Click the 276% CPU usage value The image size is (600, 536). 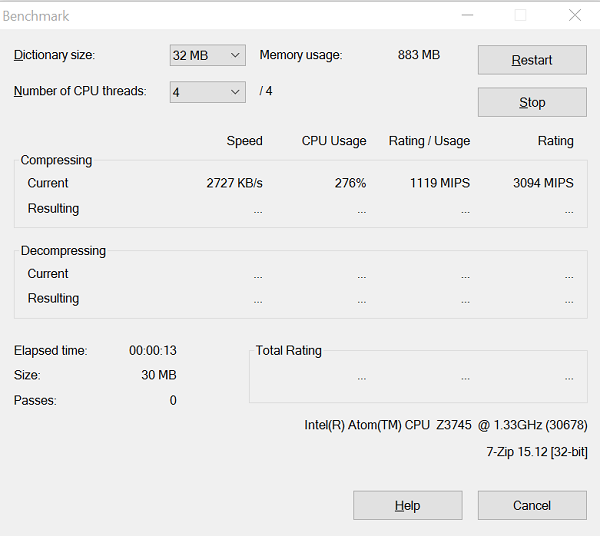(x=350, y=183)
